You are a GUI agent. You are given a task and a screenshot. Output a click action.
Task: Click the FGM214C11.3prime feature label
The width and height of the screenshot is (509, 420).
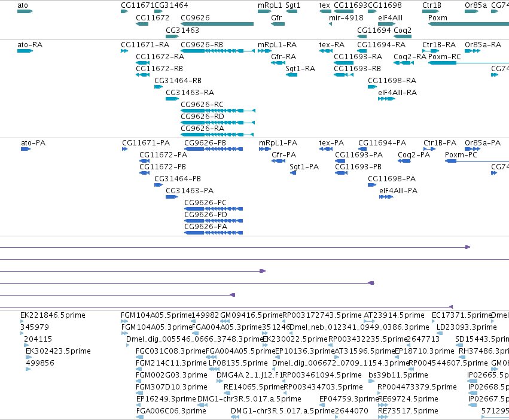171,363
